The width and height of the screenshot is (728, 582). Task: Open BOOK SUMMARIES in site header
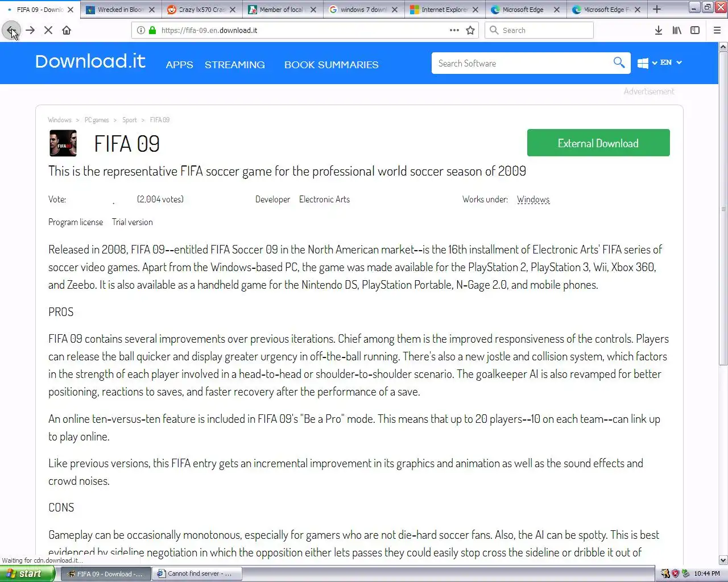click(x=331, y=65)
